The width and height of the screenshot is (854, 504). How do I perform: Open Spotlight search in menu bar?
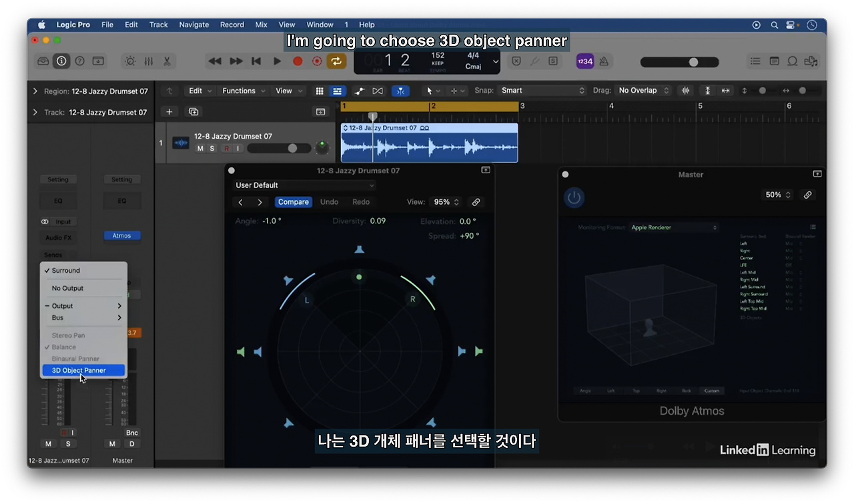pos(775,25)
